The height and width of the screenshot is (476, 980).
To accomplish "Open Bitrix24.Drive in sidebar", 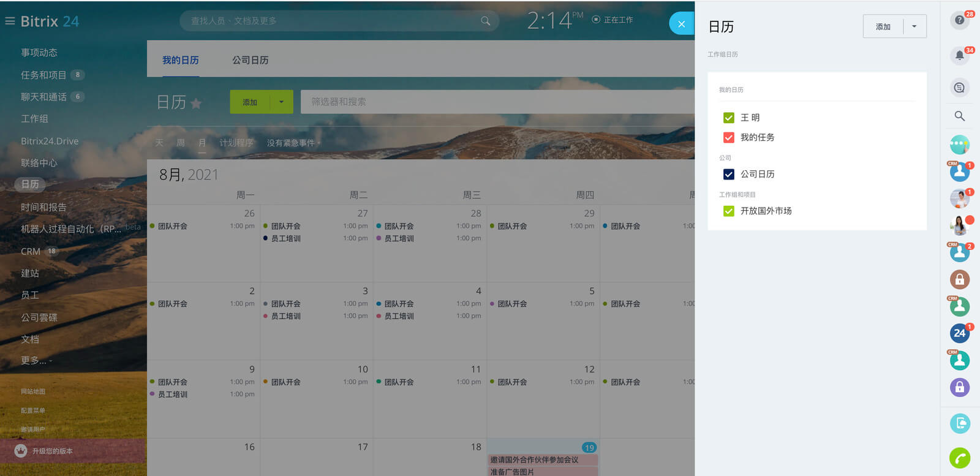I will pos(50,141).
